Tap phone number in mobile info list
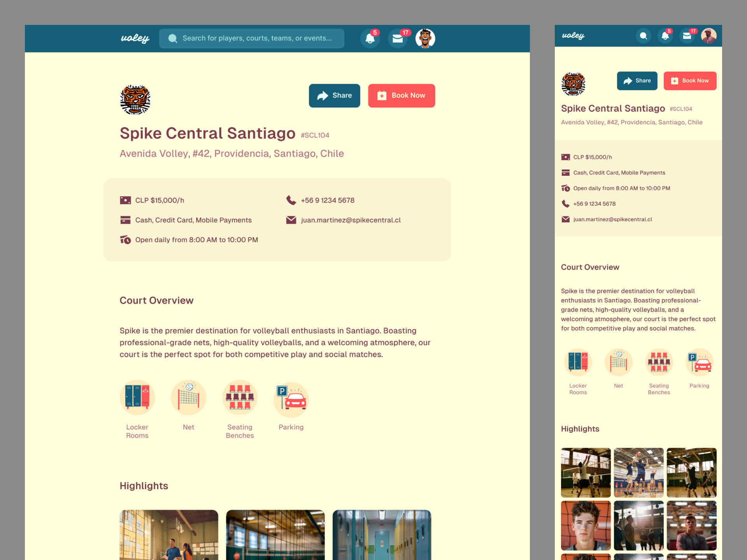 (x=594, y=204)
